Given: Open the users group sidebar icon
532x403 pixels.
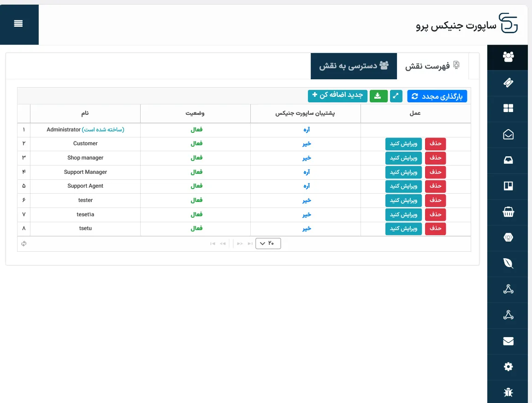Looking at the screenshot, I should (508, 57).
